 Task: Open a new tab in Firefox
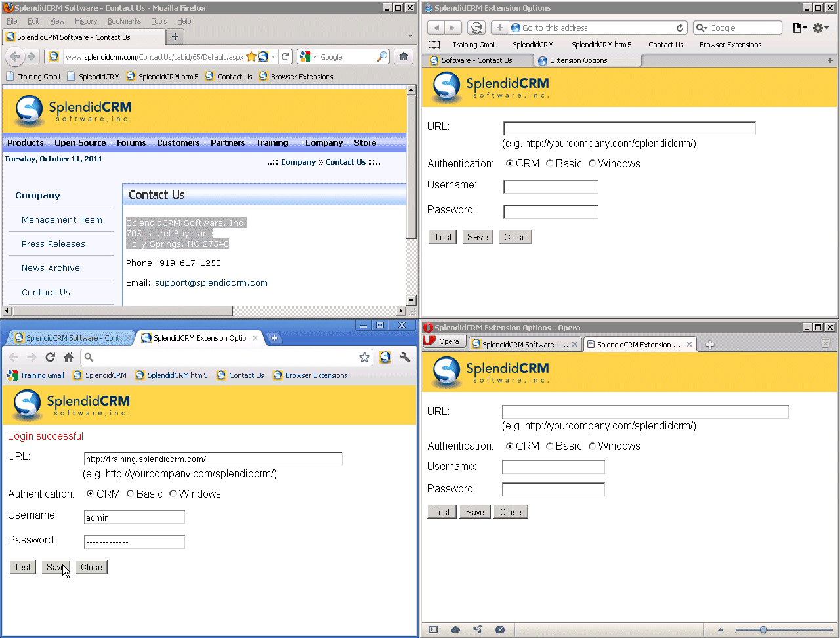tap(175, 37)
